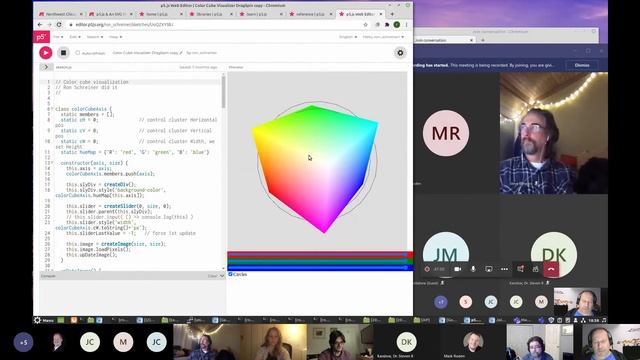Rename sketch via pencil icon
Screen dimensions: 640x360
pos(181,53)
